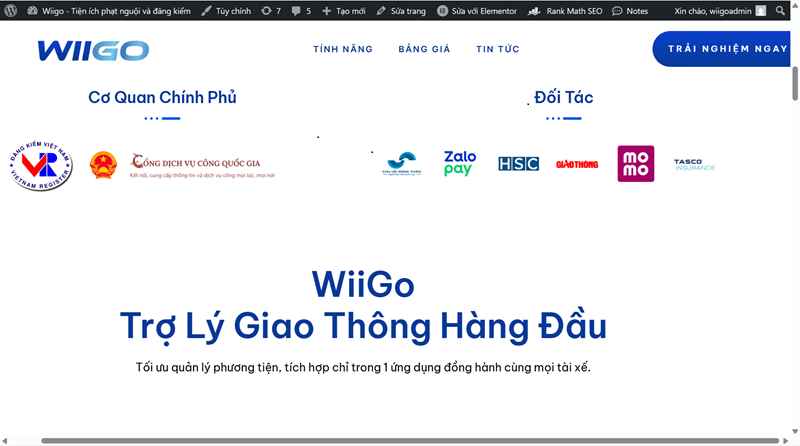The width and height of the screenshot is (800, 446).
Task: Select the ZaloPay partner logo
Action: click(460, 163)
